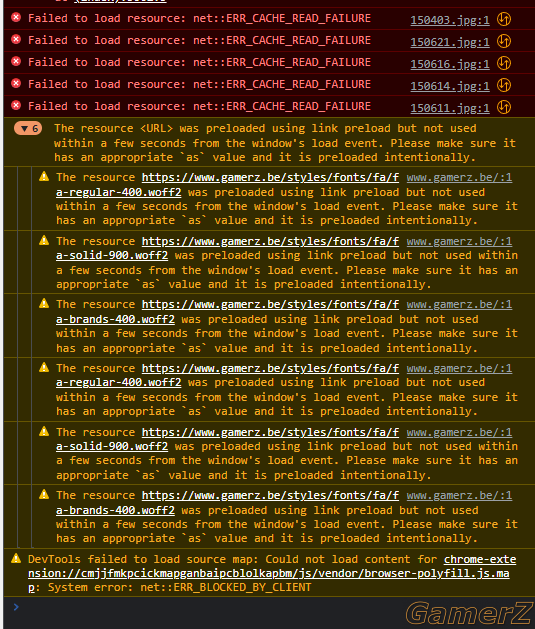Image resolution: width=535 pixels, height=629 pixels.
Task: Open the 150403.jpg:1 source link
Action: pos(450,20)
